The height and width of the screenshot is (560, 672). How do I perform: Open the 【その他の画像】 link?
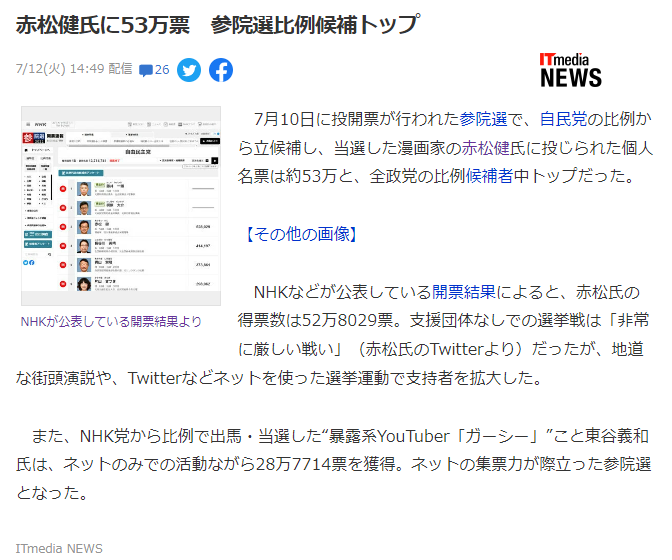coord(301,234)
